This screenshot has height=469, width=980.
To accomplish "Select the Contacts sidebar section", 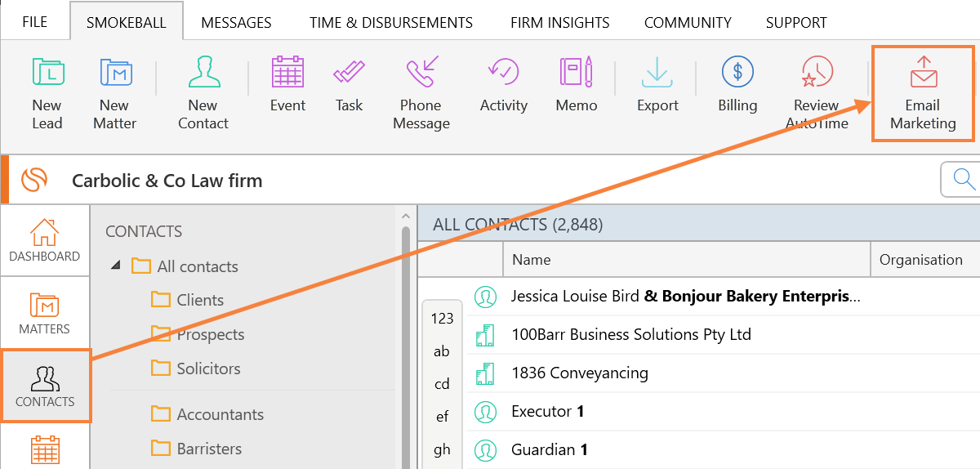I will pyautogui.click(x=45, y=385).
